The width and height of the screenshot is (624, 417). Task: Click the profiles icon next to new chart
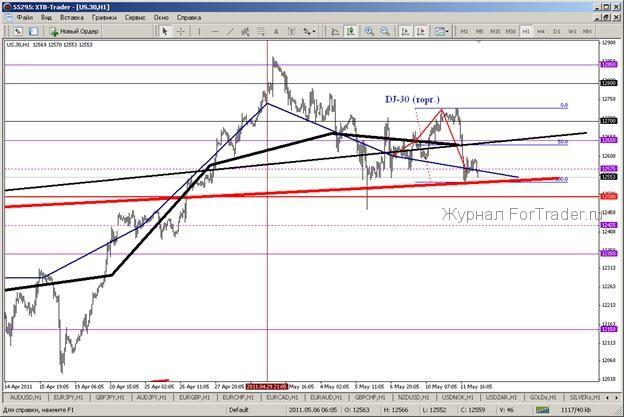tap(33, 31)
